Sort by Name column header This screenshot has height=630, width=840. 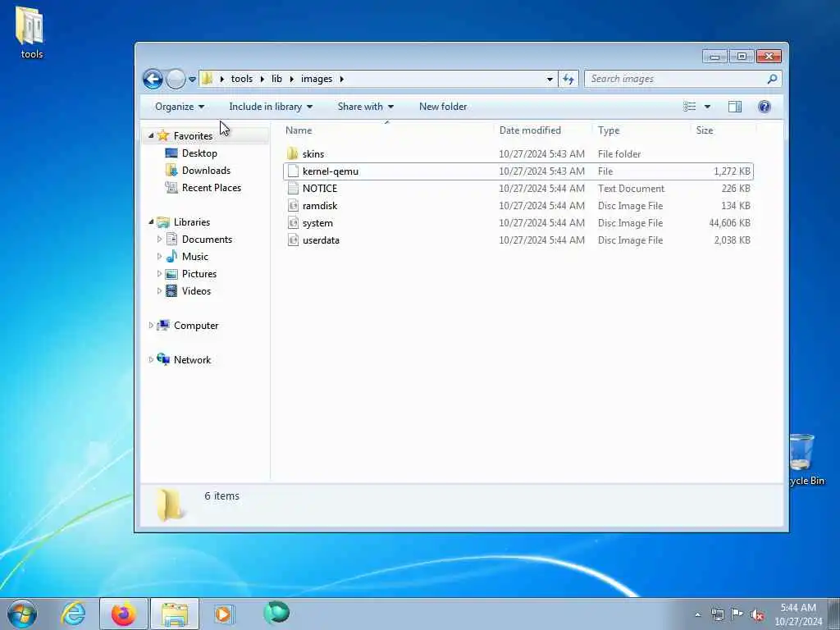pos(387,130)
